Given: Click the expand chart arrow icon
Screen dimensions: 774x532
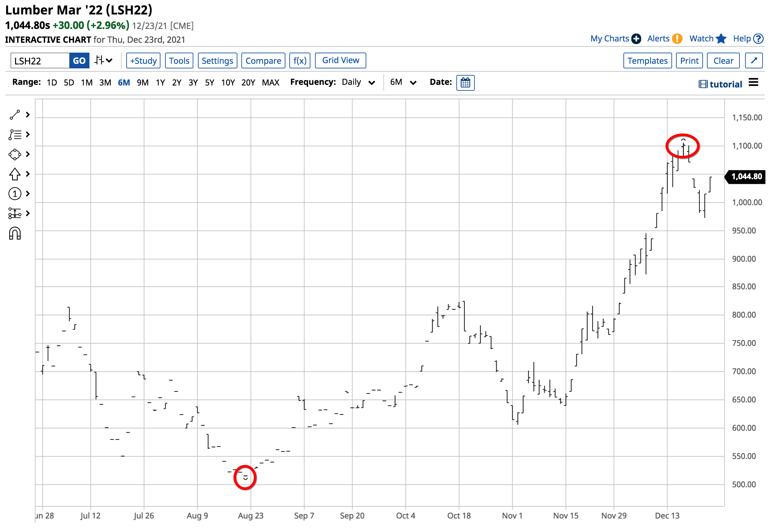Looking at the screenshot, I should tap(754, 61).
